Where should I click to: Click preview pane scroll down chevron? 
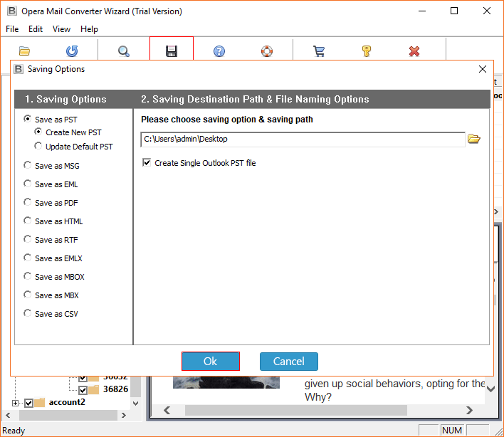click(x=490, y=389)
